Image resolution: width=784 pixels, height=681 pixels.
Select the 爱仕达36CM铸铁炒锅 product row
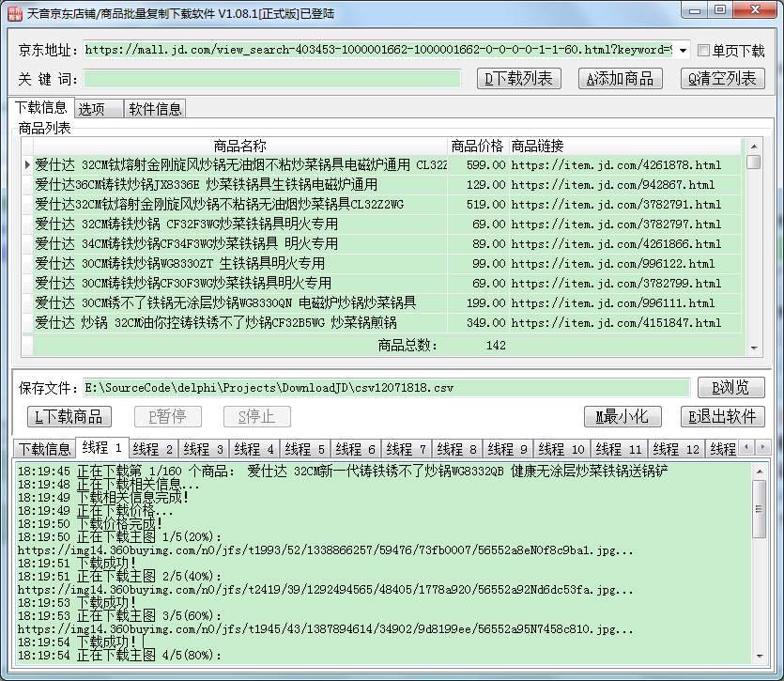(207, 185)
